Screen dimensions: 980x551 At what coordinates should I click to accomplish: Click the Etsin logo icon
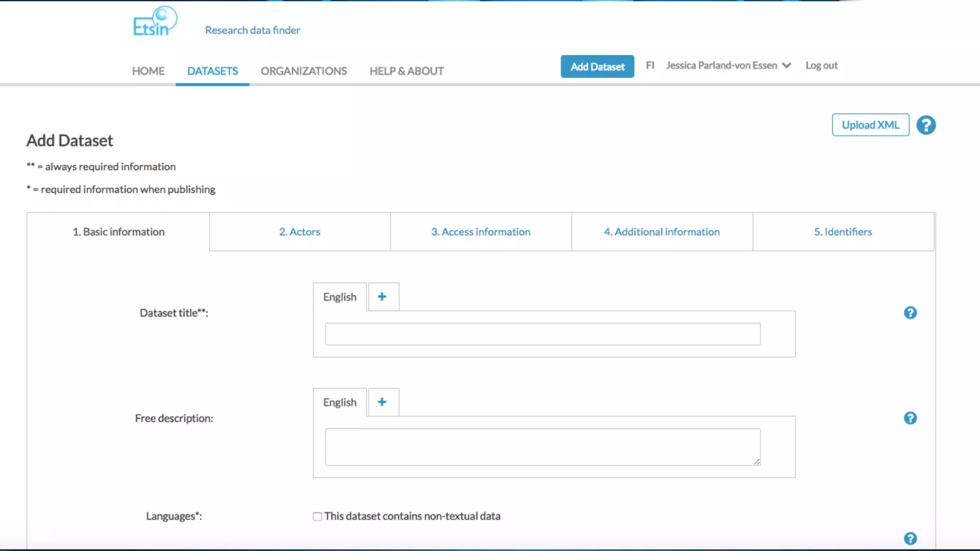click(155, 22)
